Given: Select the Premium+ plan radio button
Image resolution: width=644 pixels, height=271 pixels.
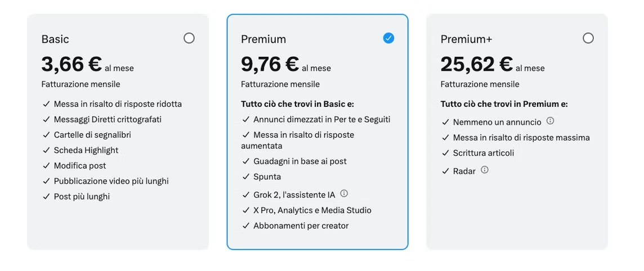Looking at the screenshot, I should point(588,38).
